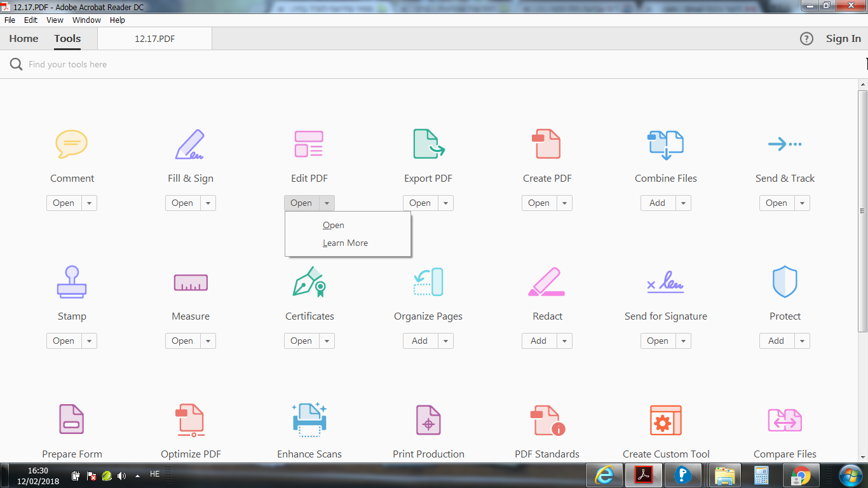This screenshot has height=488, width=868.
Task: Expand the Protect Add dropdown arrow
Action: (x=802, y=341)
